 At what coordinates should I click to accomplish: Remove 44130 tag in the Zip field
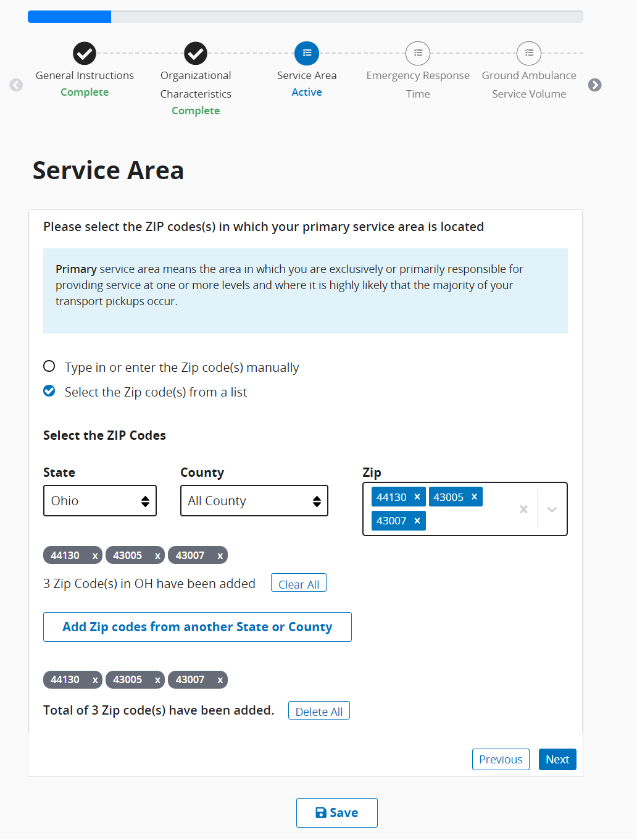[x=417, y=497]
